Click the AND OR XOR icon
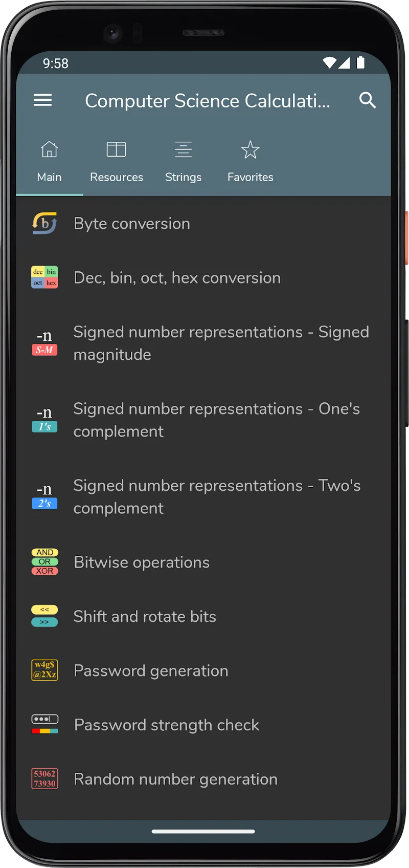Viewport: 409px width, 868px height. [44, 562]
